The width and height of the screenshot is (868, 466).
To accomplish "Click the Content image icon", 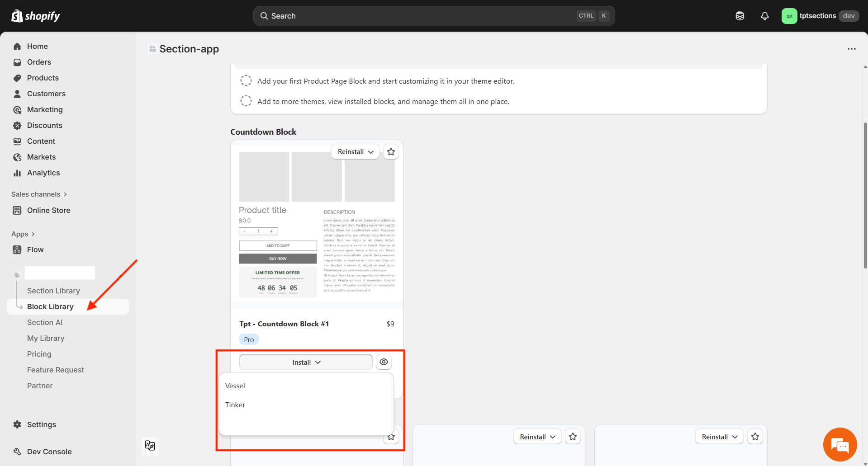I will 17,141.
